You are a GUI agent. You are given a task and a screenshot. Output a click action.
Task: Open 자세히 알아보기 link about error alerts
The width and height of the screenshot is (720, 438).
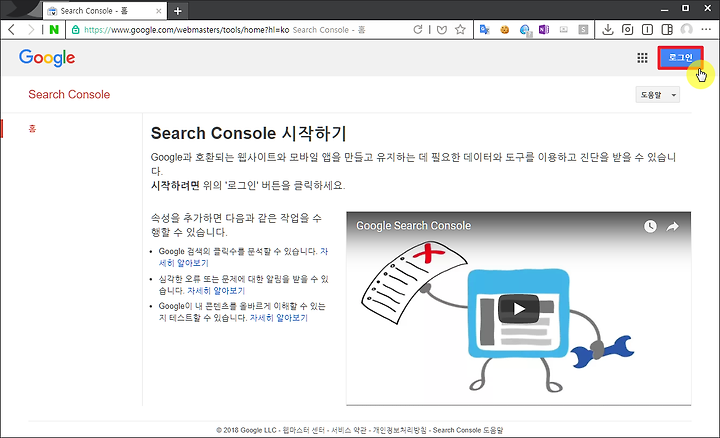[x=216, y=291]
